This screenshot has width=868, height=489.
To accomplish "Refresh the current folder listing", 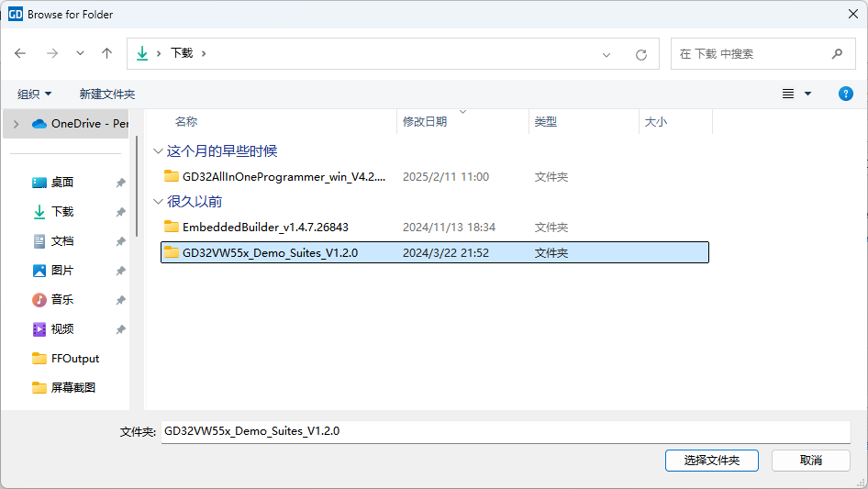I will pos(641,54).
